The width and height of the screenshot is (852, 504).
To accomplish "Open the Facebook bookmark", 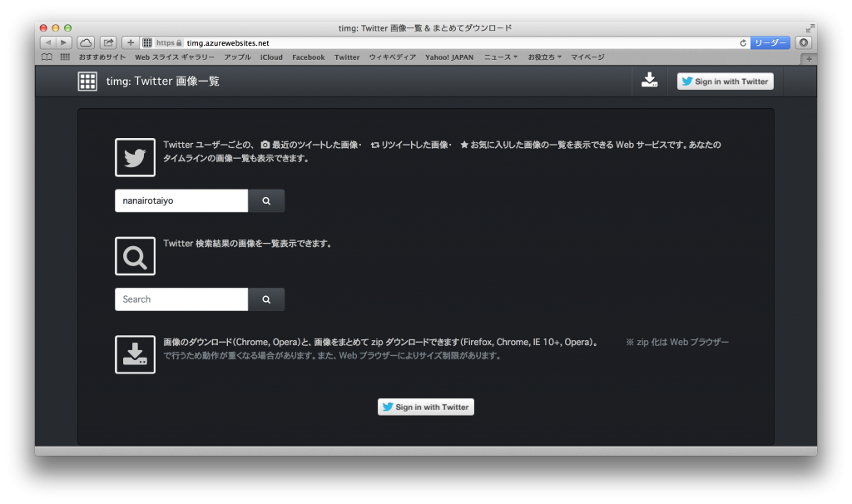I will [x=308, y=57].
